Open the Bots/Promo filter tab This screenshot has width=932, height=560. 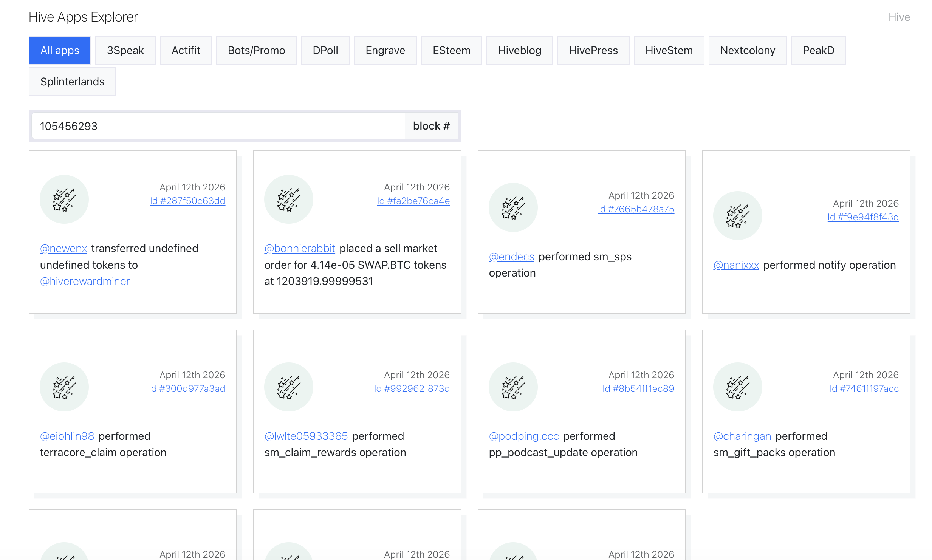257,50
